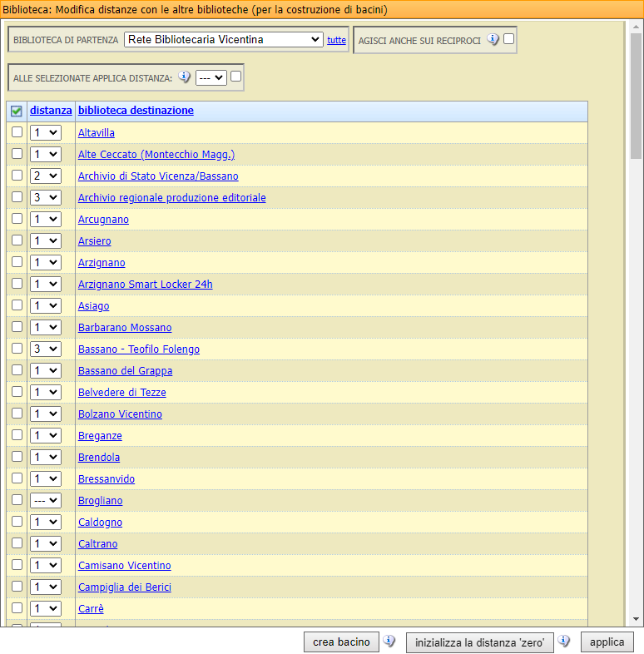The height and width of the screenshot is (654, 644).
Task: Click the scrollbar down arrow
Action: pos(637,619)
